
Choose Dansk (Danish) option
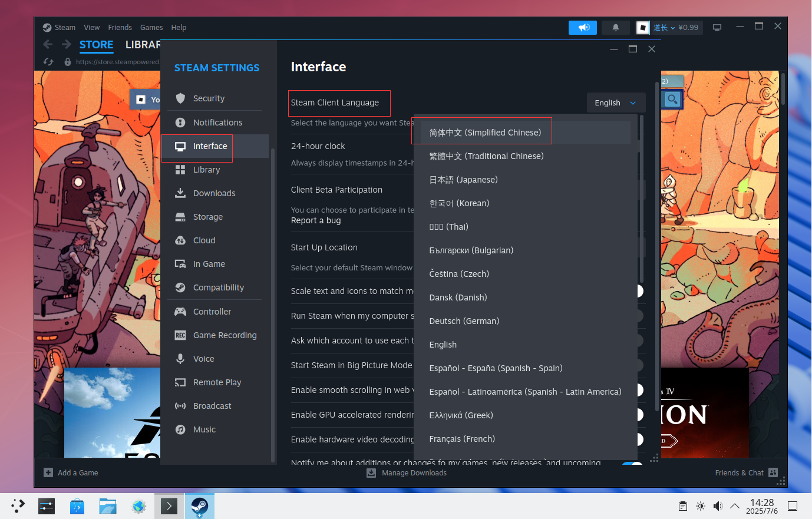click(526, 297)
